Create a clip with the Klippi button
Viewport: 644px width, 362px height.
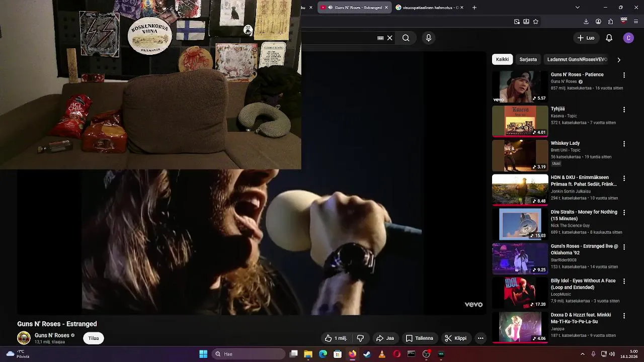(x=455, y=338)
